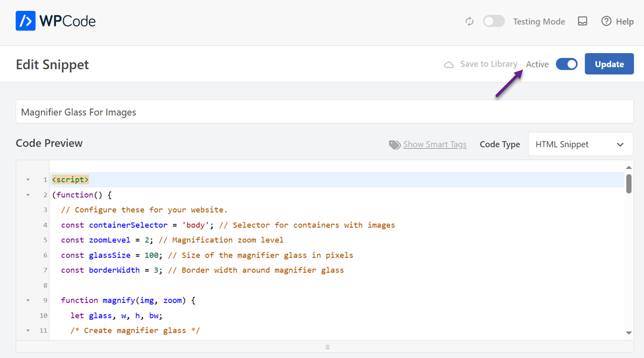Click the scrollbar up arrow in code editor
The height and width of the screenshot is (358, 644).
[x=628, y=168]
